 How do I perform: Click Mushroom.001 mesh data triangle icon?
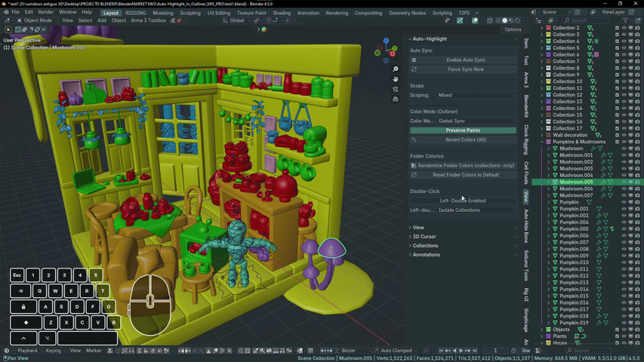pos(610,155)
